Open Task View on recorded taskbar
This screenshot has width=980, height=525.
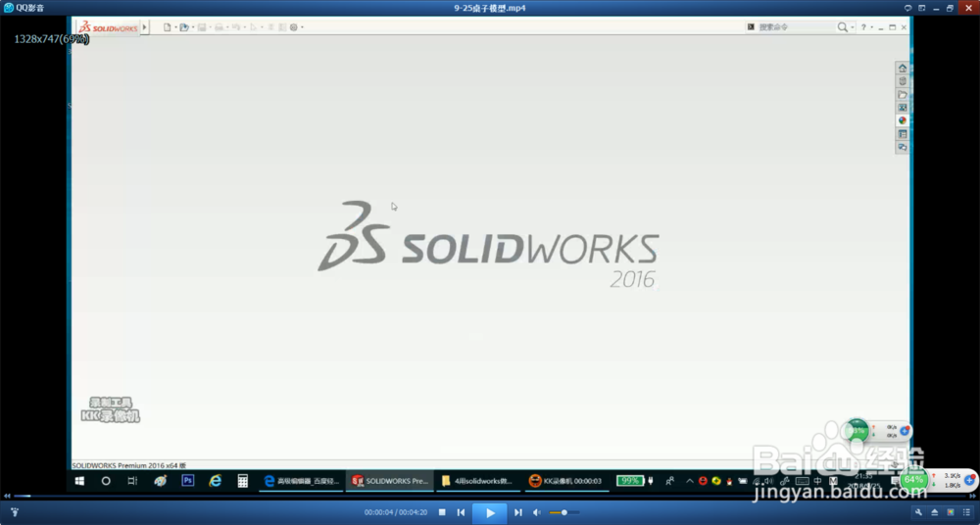coord(132,481)
